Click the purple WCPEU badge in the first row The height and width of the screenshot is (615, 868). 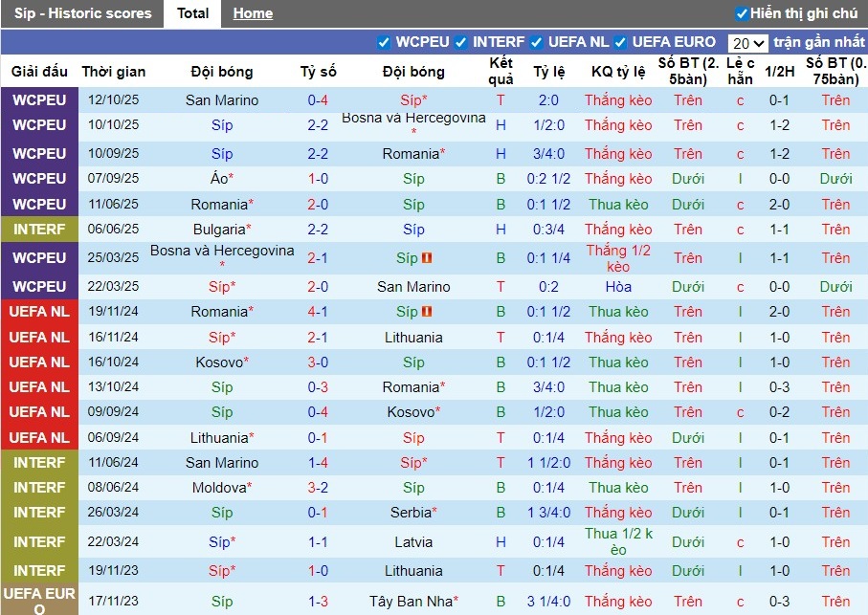tap(39, 99)
